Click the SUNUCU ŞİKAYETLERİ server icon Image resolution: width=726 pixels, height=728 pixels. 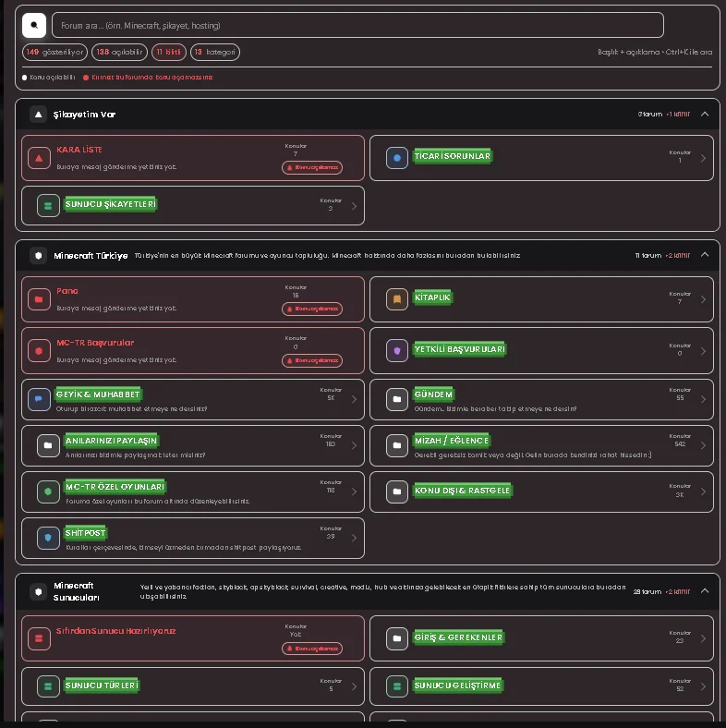tap(48, 206)
